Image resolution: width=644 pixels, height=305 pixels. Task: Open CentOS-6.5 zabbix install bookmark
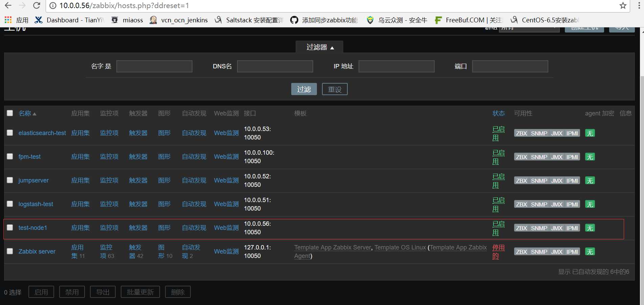point(545,20)
